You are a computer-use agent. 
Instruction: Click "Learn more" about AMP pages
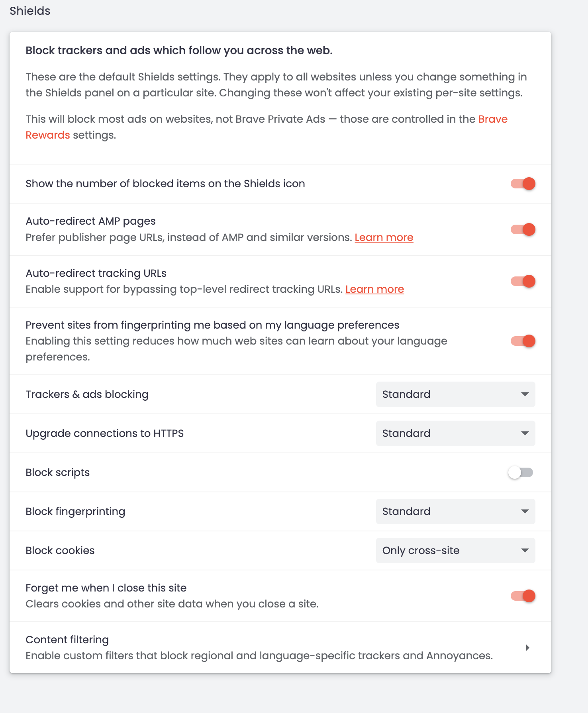point(384,237)
